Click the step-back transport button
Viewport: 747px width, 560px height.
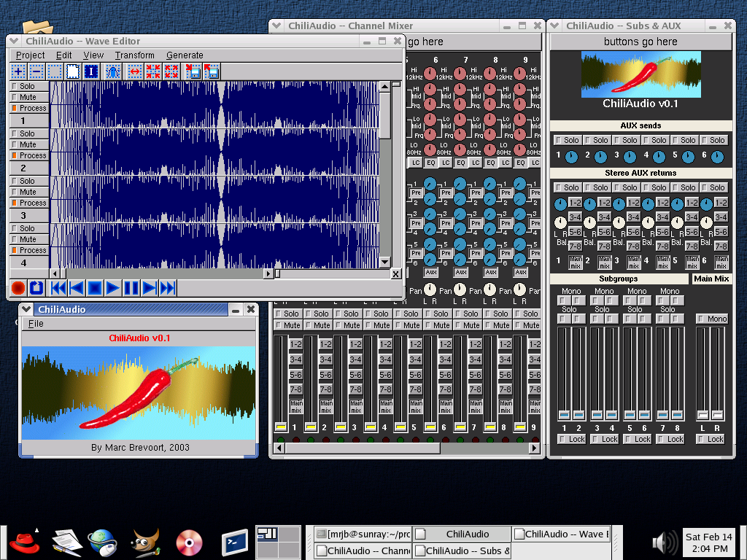(76, 288)
